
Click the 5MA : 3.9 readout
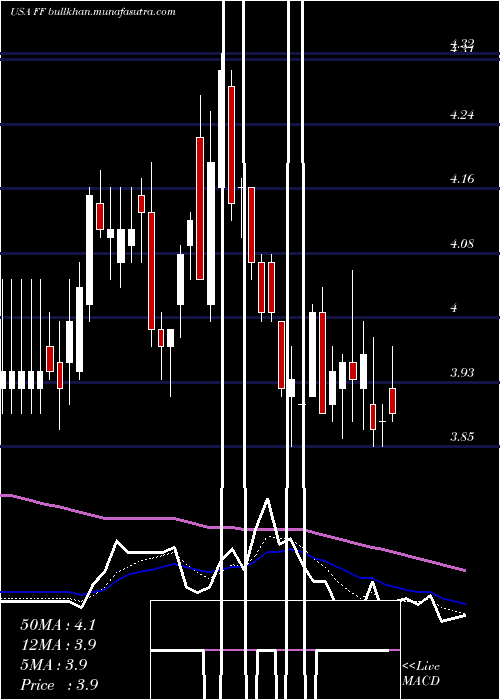pos(54,665)
